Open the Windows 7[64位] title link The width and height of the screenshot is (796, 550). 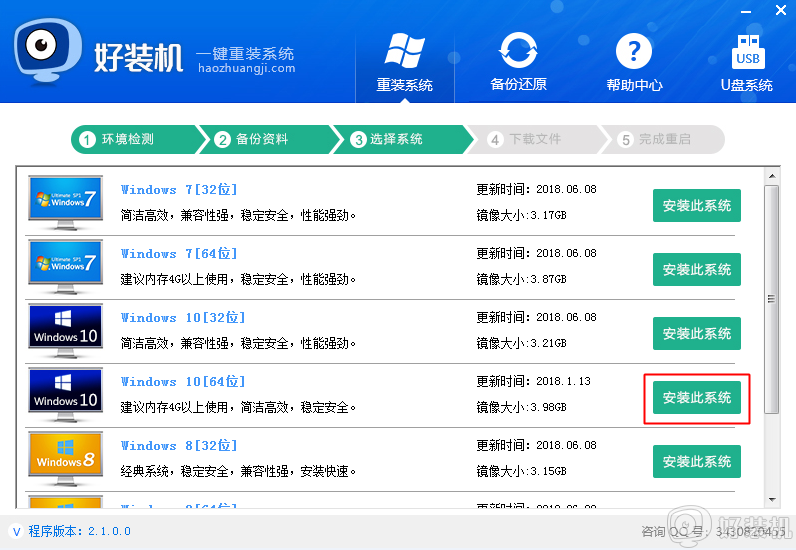click(x=179, y=253)
